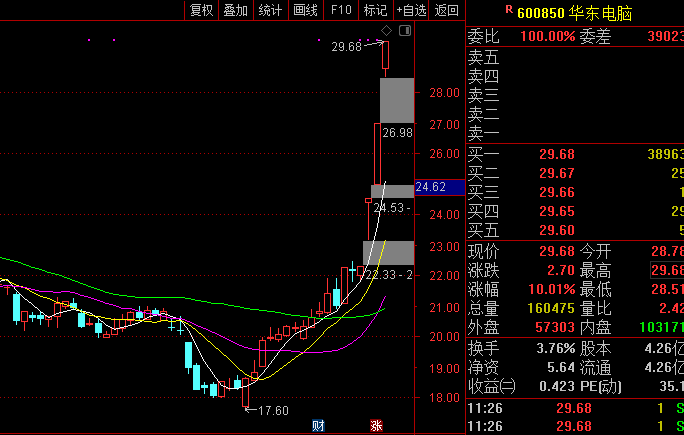Click the 量比 label
The width and height of the screenshot is (684, 435).
tap(595, 309)
